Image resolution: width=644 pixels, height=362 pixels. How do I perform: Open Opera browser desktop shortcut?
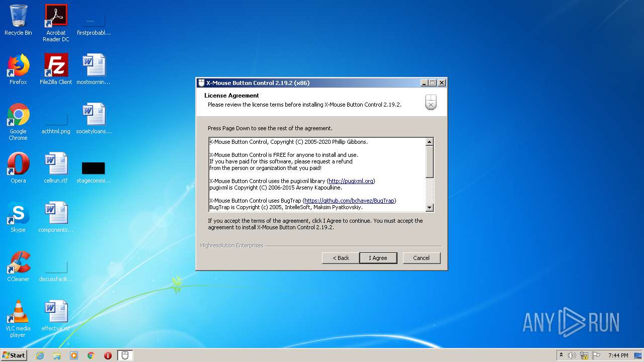click(18, 168)
